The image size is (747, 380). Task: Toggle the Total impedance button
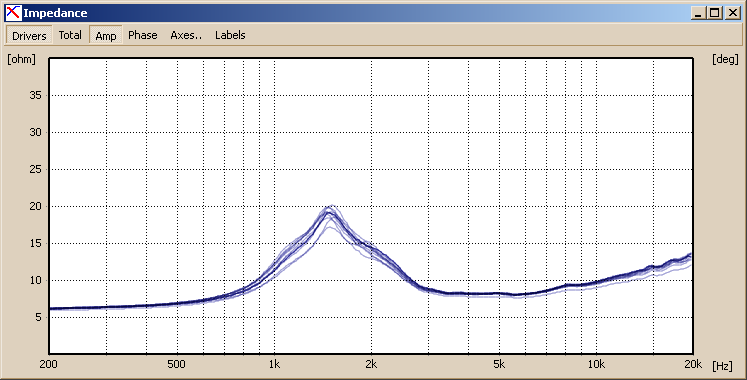click(70, 35)
